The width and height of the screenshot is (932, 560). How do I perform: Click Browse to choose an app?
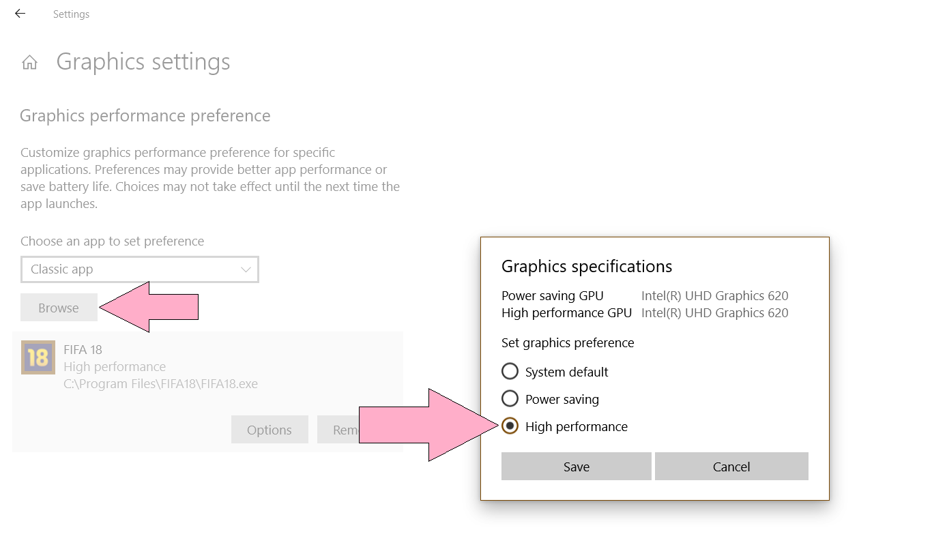59,308
